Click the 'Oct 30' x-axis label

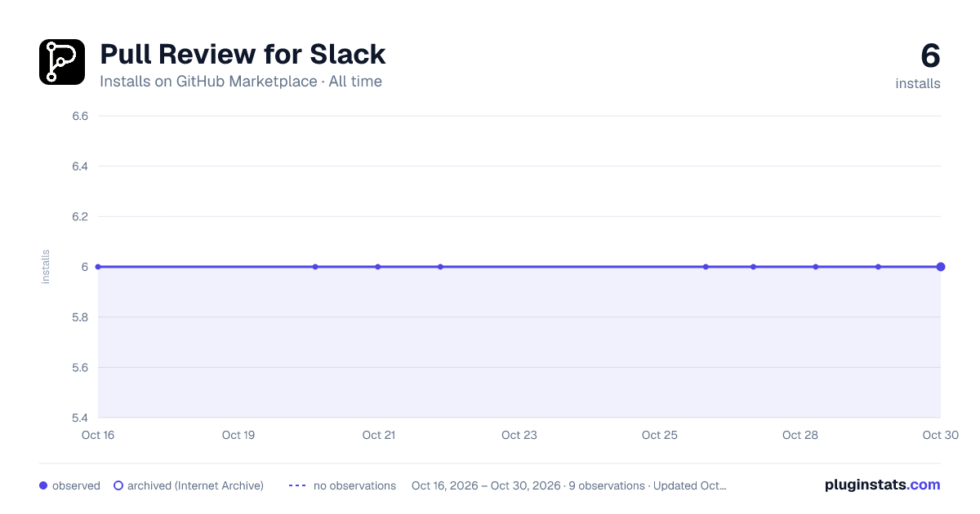pyautogui.click(x=941, y=435)
